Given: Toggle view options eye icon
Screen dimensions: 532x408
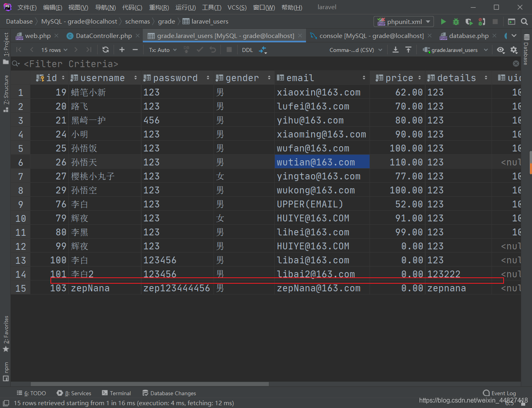Looking at the screenshot, I should point(501,50).
